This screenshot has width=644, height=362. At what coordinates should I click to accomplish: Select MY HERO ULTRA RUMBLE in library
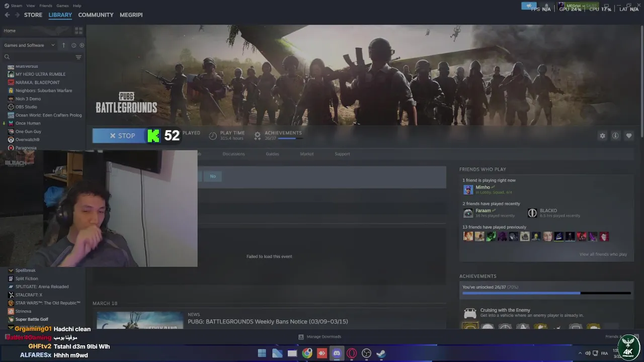(x=40, y=74)
